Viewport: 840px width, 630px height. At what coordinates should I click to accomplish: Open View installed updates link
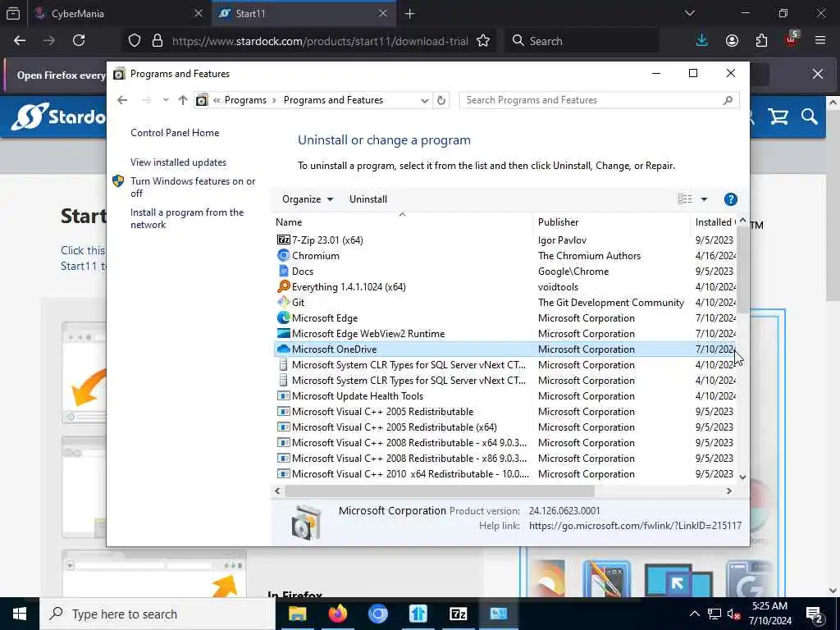click(x=178, y=162)
